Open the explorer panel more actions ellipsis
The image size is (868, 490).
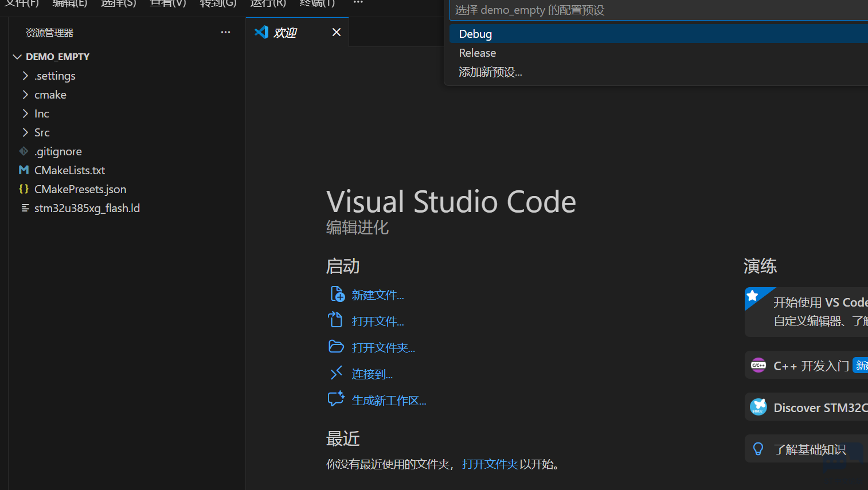[226, 32]
